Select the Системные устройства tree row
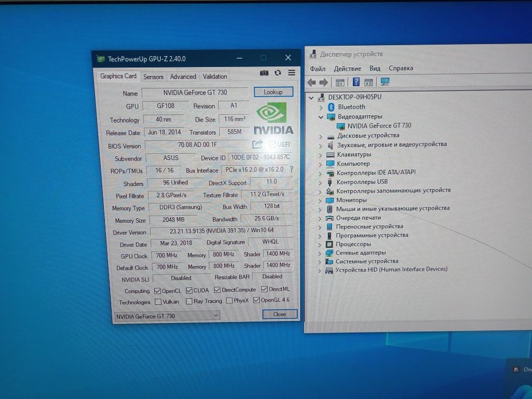 pyautogui.click(x=367, y=261)
